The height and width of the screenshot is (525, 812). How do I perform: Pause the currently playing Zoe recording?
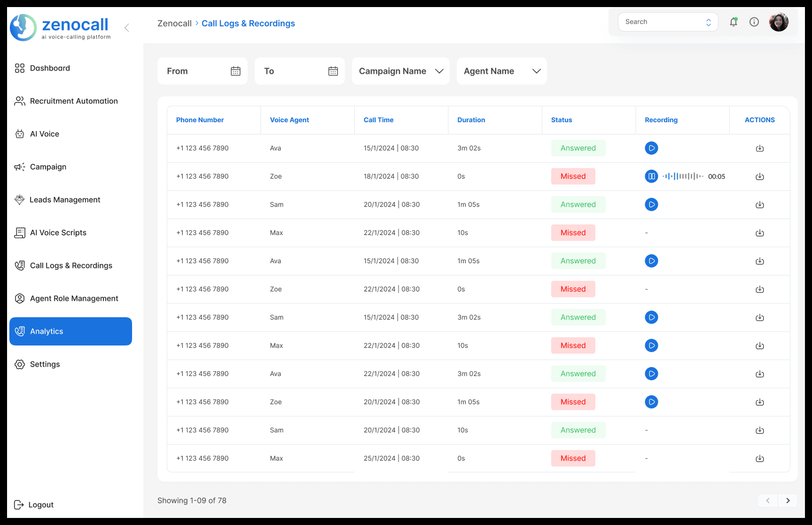tap(651, 176)
